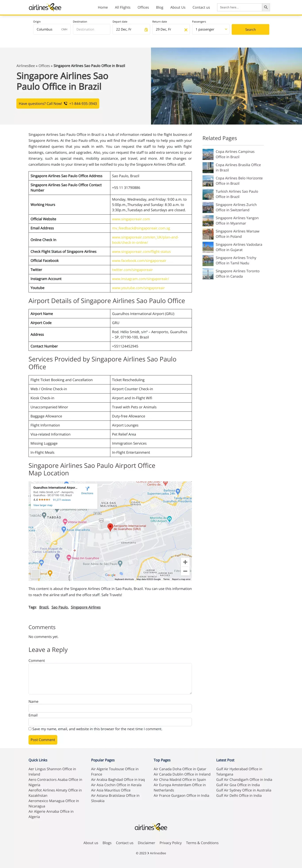Viewport: 302px width, 868px height.
Task: Open the Home menu item
Action: pyautogui.click(x=103, y=8)
